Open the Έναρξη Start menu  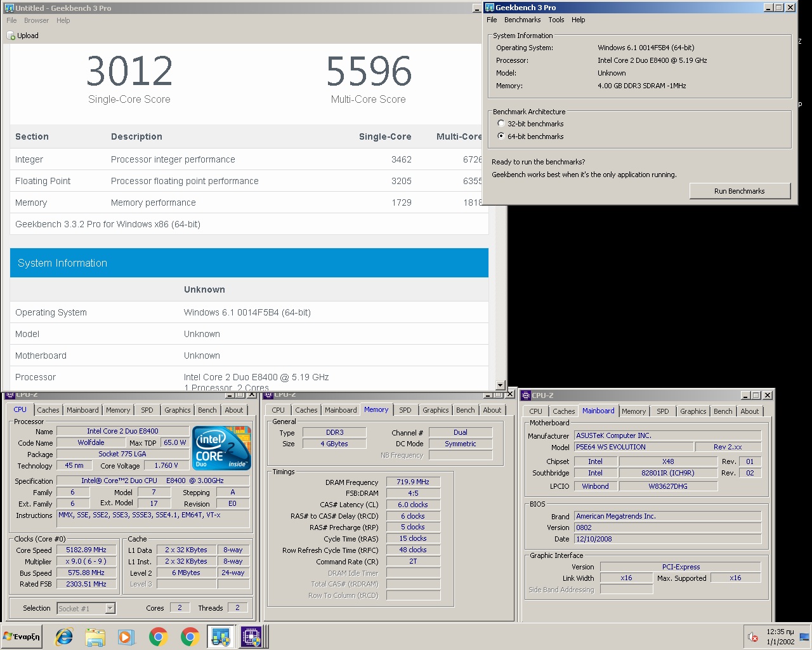(x=22, y=637)
